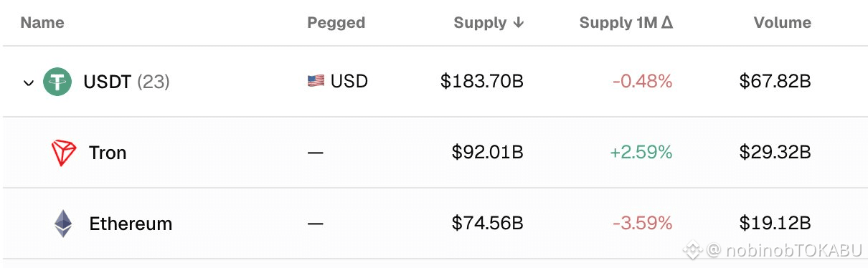Click the USDT Tether logo icon

click(57, 82)
